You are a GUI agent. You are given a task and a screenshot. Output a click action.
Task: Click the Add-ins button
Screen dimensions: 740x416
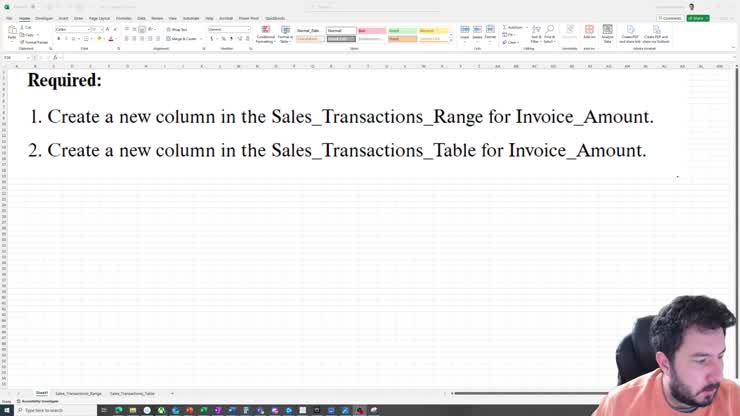point(589,32)
